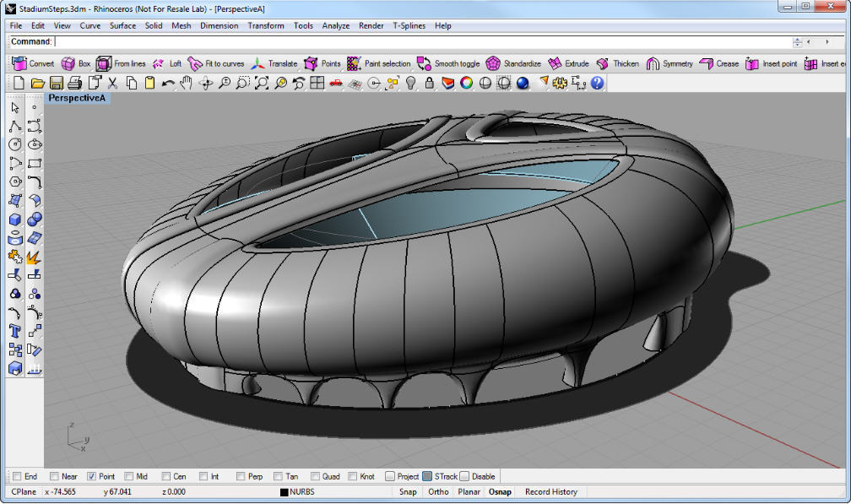The height and width of the screenshot is (504, 851).
Task: Toggle the STrack osnap option
Action: (x=428, y=476)
